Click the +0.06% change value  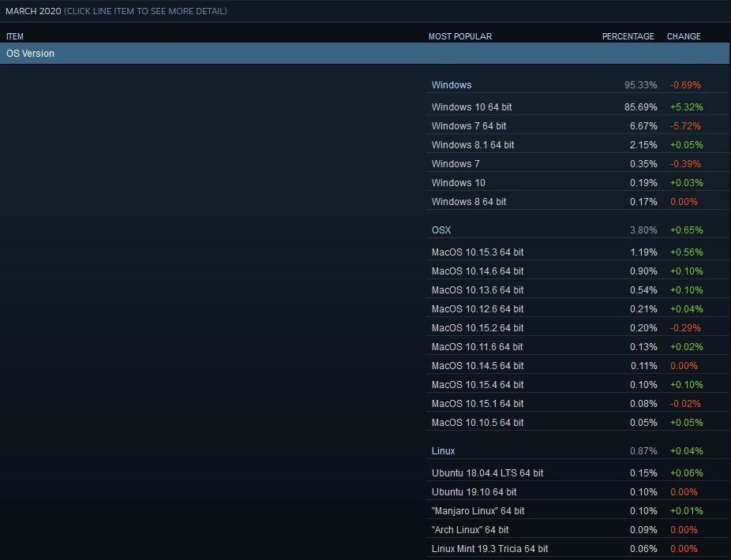pyautogui.click(x=686, y=473)
